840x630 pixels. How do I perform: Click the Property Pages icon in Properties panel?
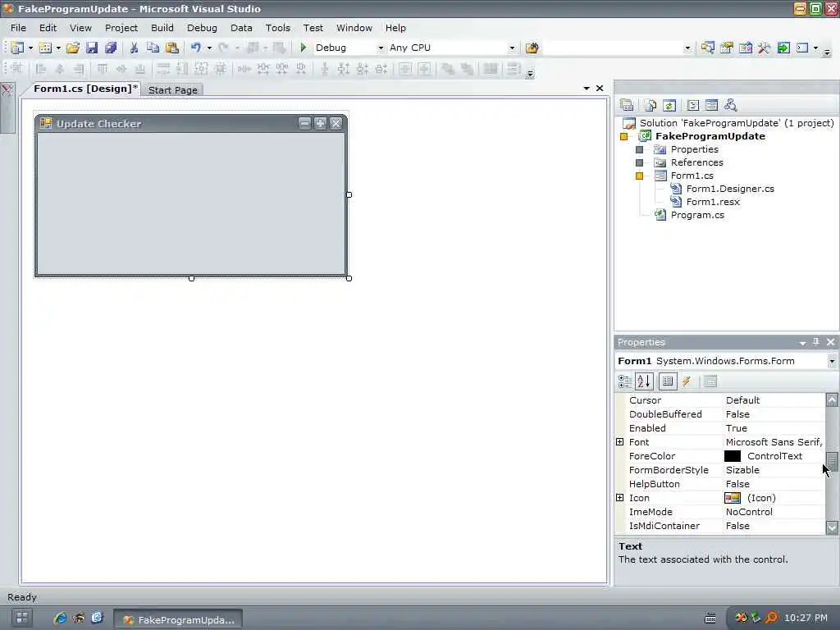pyautogui.click(x=710, y=381)
